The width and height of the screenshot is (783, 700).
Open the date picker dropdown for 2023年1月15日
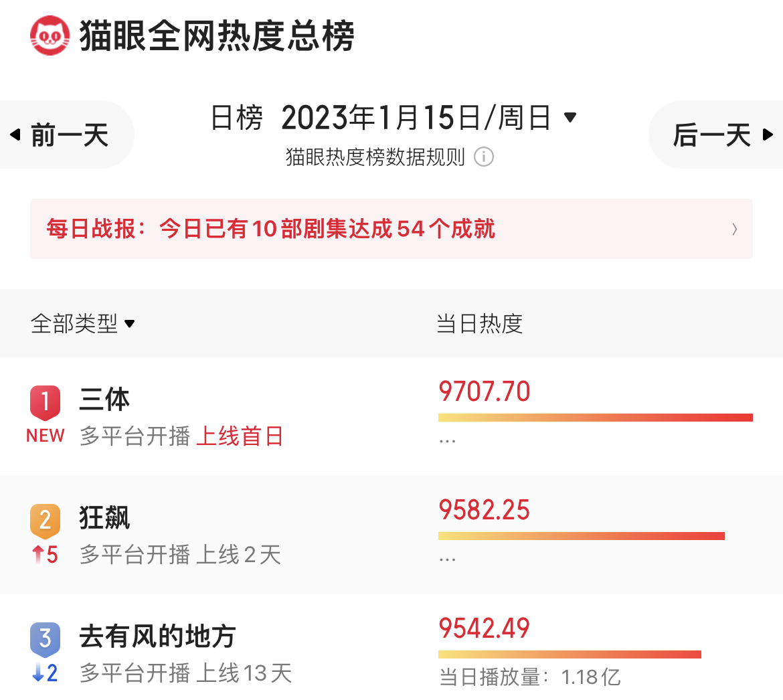tap(570, 118)
